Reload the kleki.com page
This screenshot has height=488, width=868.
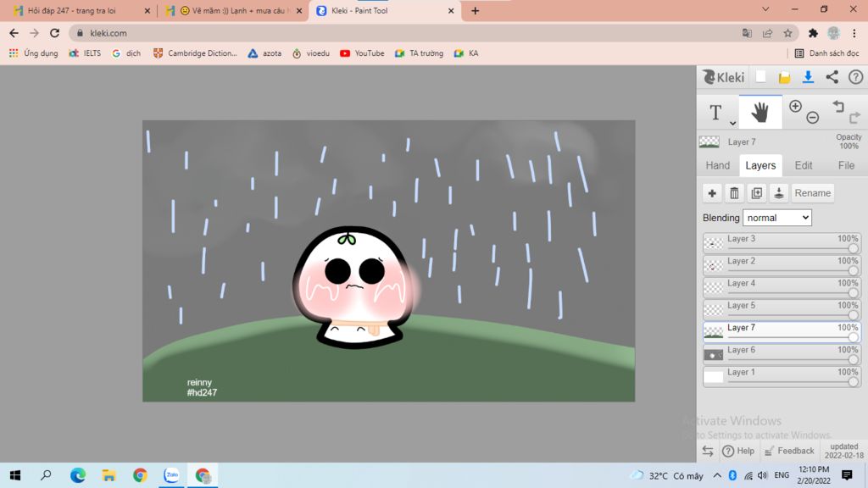point(54,33)
